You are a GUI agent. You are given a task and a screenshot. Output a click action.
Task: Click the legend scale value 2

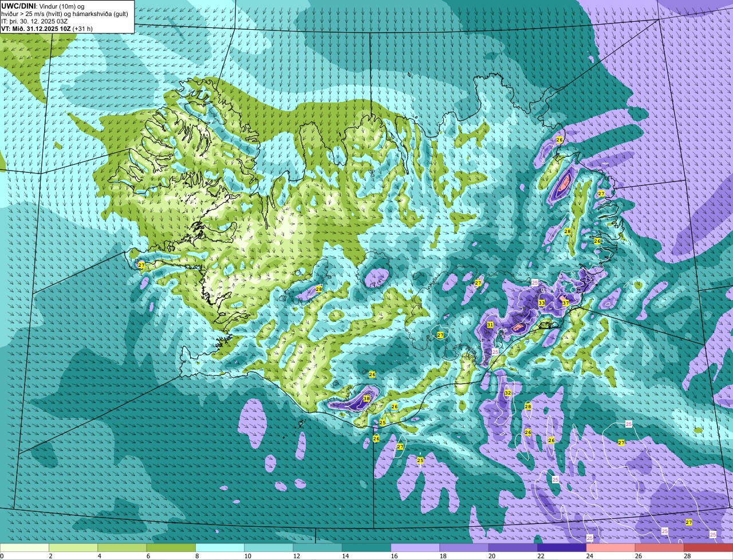tap(50, 556)
